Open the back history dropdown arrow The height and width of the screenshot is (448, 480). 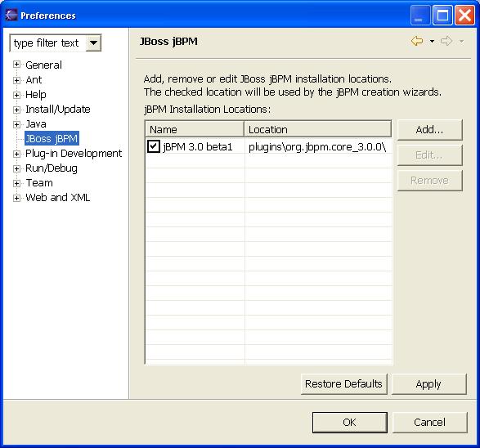tap(432, 41)
